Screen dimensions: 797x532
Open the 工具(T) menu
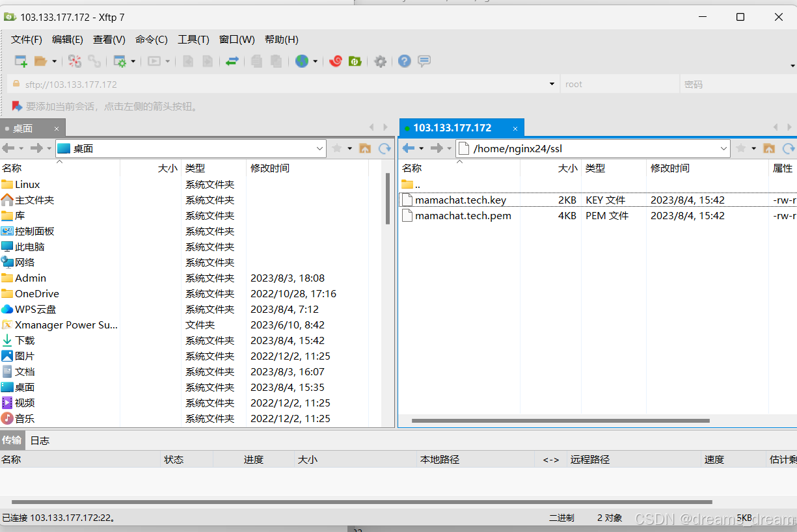(x=193, y=39)
